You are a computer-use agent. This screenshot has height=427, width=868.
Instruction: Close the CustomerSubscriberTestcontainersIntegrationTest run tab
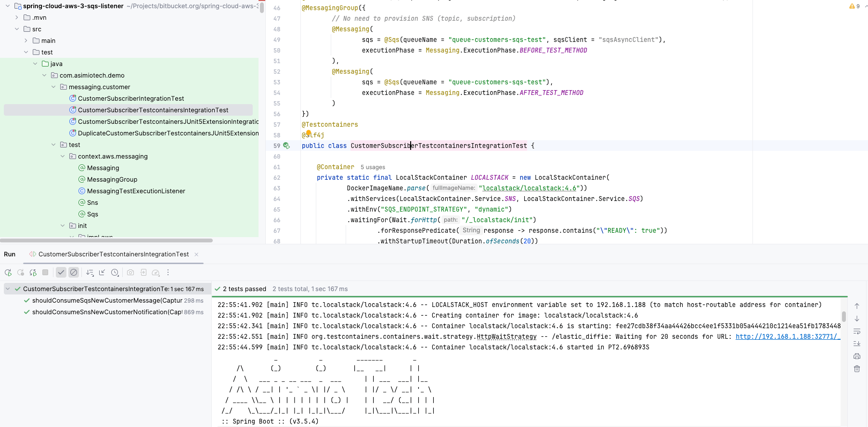pyautogui.click(x=196, y=254)
